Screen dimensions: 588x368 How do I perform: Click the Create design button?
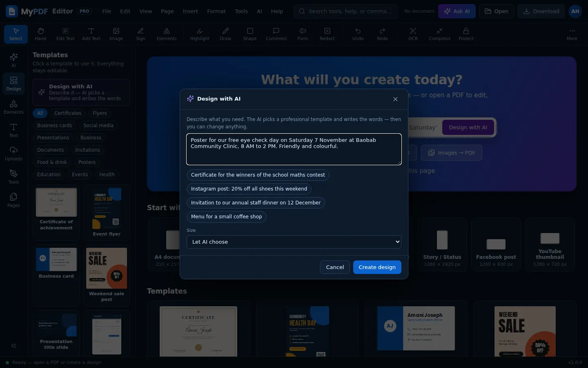tap(377, 267)
